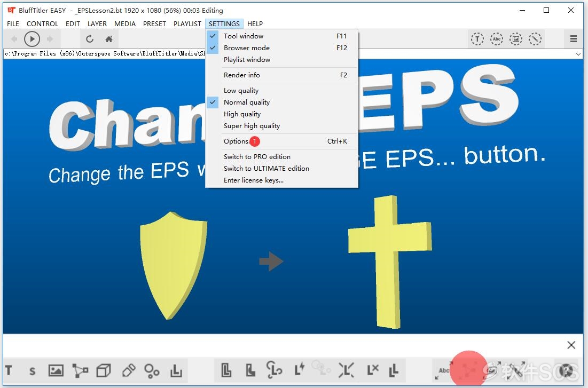The height and width of the screenshot is (388, 588).
Task: Click the yellow shield shape in preview
Action: point(173,265)
